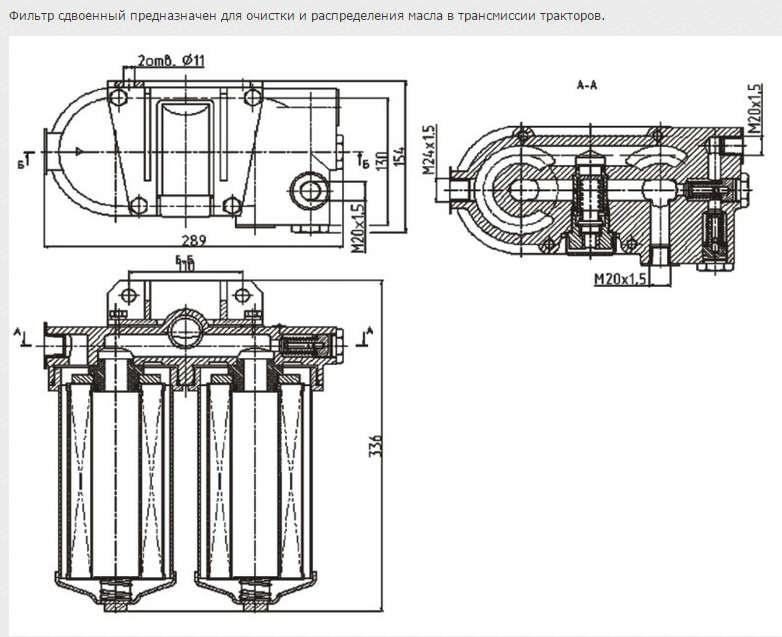This screenshot has width=782, height=637.
Task: Click the 154 vertical dimension label
Action: [397, 154]
